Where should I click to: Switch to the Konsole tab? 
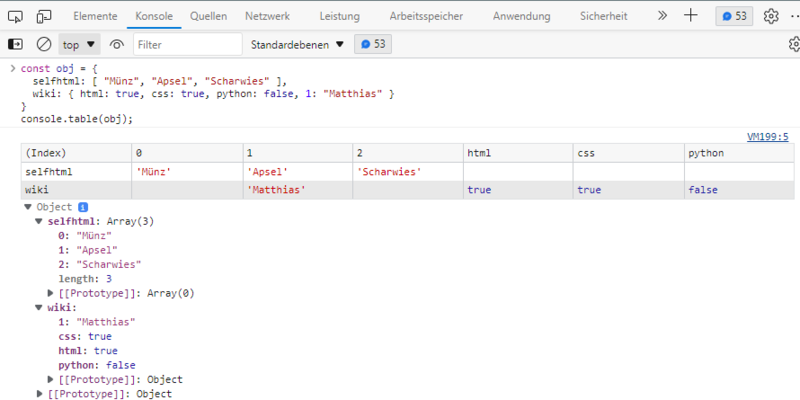coord(154,16)
